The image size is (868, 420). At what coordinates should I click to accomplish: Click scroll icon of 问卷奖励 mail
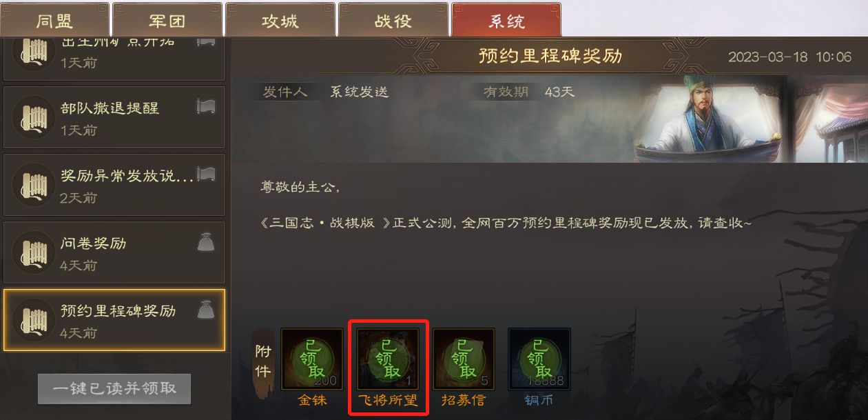pyautogui.click(x=33, y=252)
